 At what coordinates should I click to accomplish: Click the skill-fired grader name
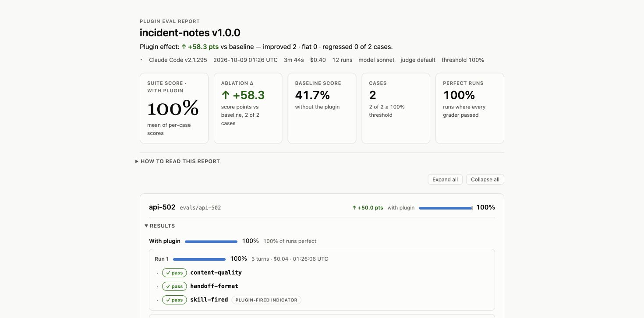tap(209, 300)
